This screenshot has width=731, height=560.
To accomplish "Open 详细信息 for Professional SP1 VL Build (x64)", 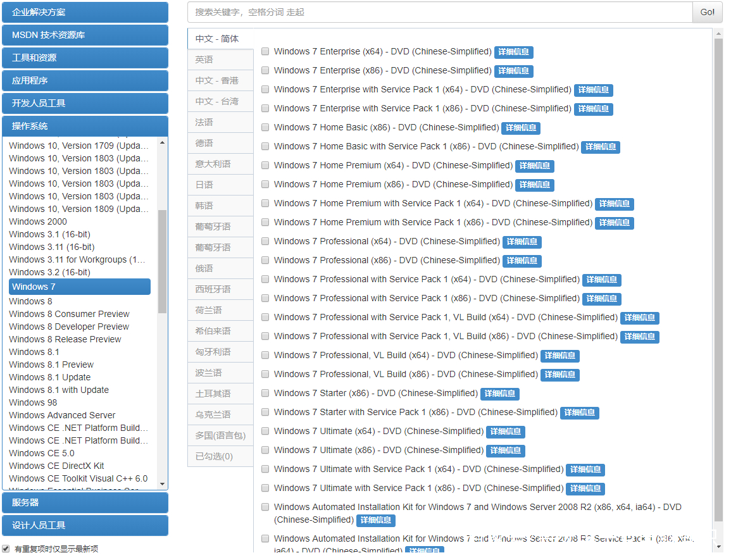I will pyautogui.click(x=640, y=318).
